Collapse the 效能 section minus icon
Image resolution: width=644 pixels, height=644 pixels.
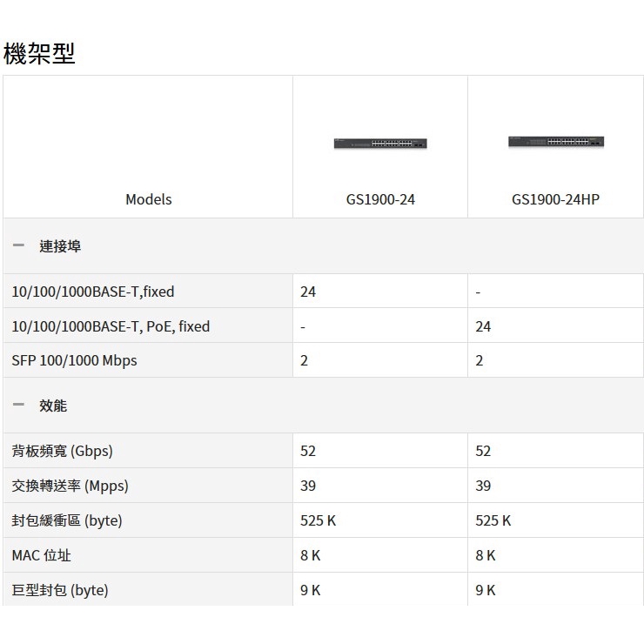(x=18, y=406)
